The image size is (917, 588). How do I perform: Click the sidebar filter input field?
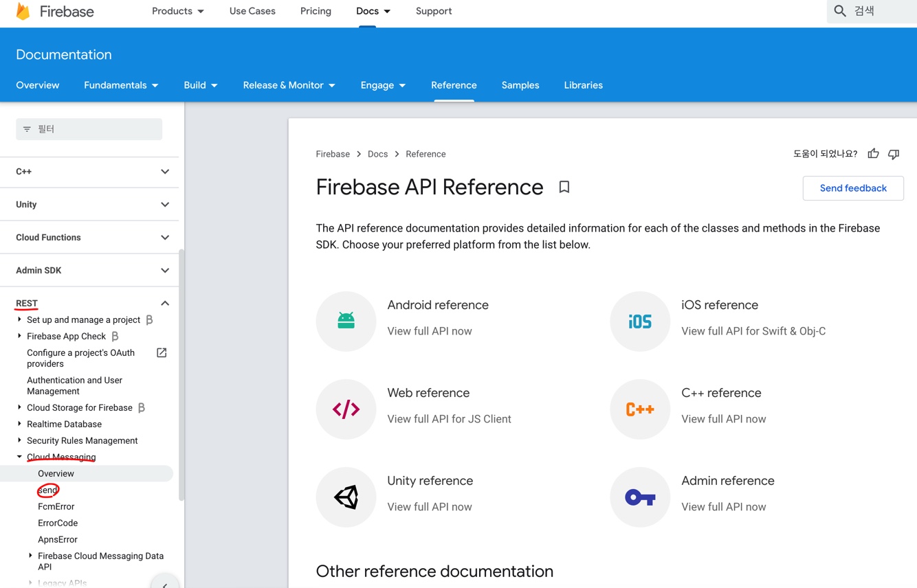(89, 129)
